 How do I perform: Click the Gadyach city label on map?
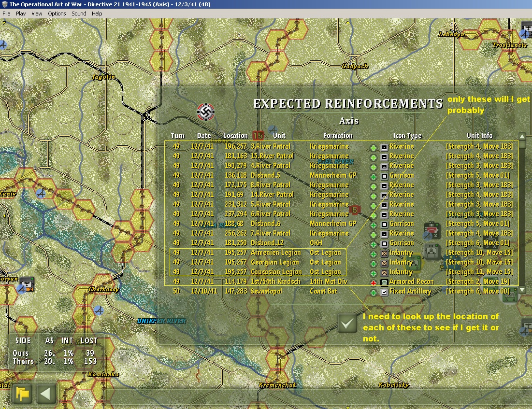pyautogui.click(x=355, y=66)
